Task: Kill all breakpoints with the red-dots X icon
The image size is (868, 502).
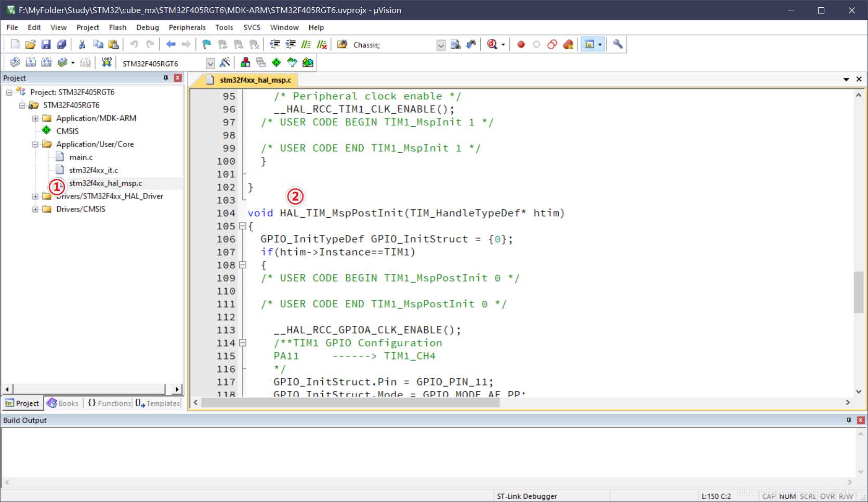Action: [x=568, y=45]
